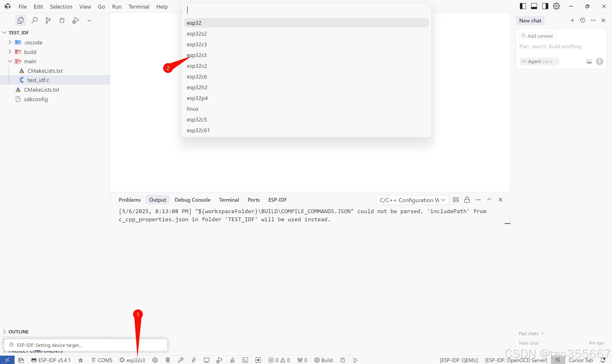
Task: Select COM5 serial port in status bar
Action: 102,360
